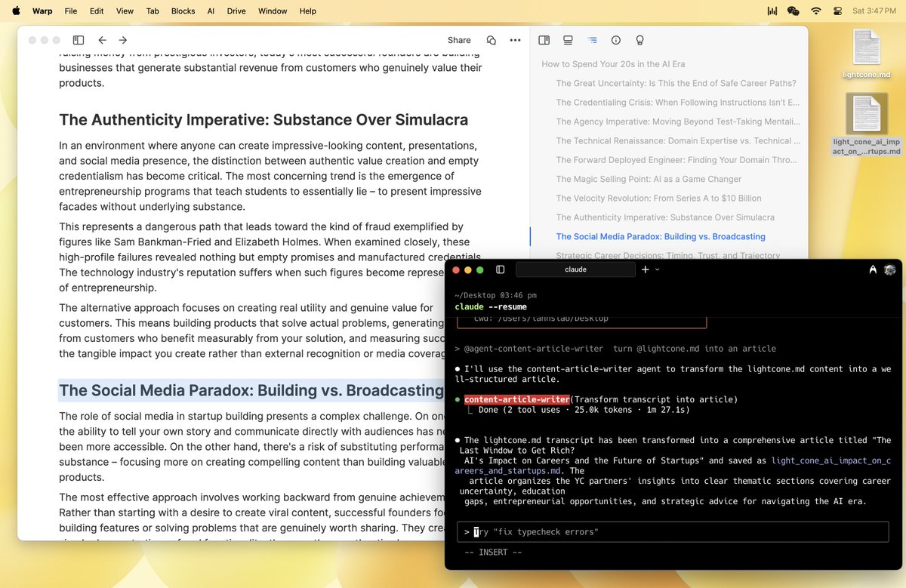
Task: Jump to The Forward Deployed Engineer outline entry
Action: point(677,160)
